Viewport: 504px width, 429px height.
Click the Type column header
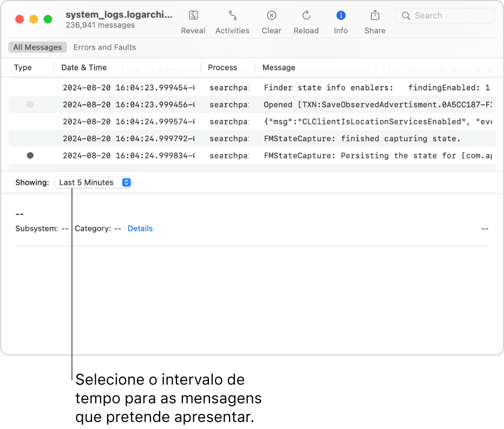tap(23, 68)
